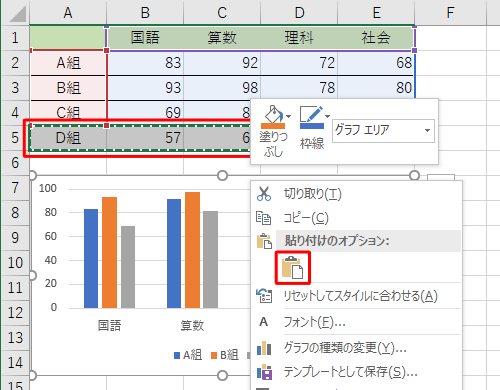Click the font letter A icon
Screen dimensions: 500x390
point(264,322)
